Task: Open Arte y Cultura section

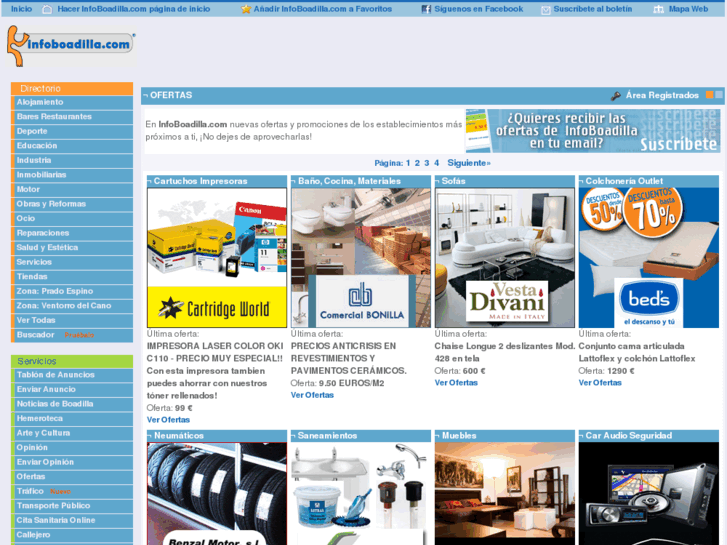Action: [x=72, y=433]
